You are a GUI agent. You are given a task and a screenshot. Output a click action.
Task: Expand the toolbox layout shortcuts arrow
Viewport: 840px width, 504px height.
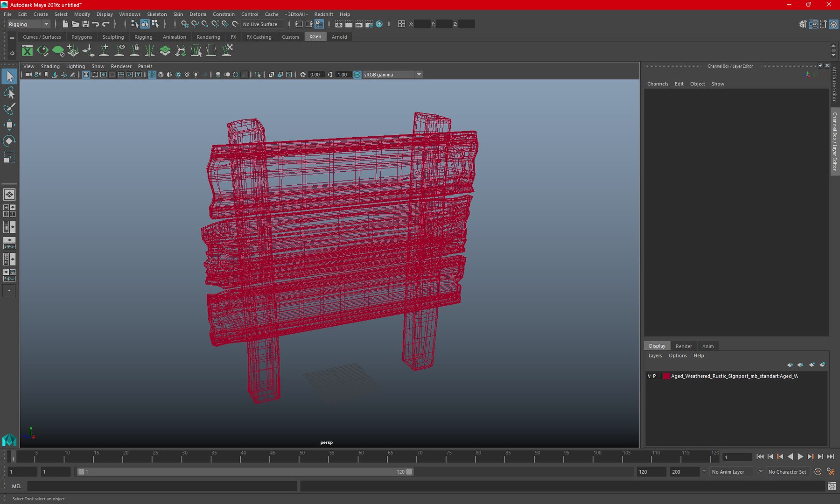[x=9, y=291]
